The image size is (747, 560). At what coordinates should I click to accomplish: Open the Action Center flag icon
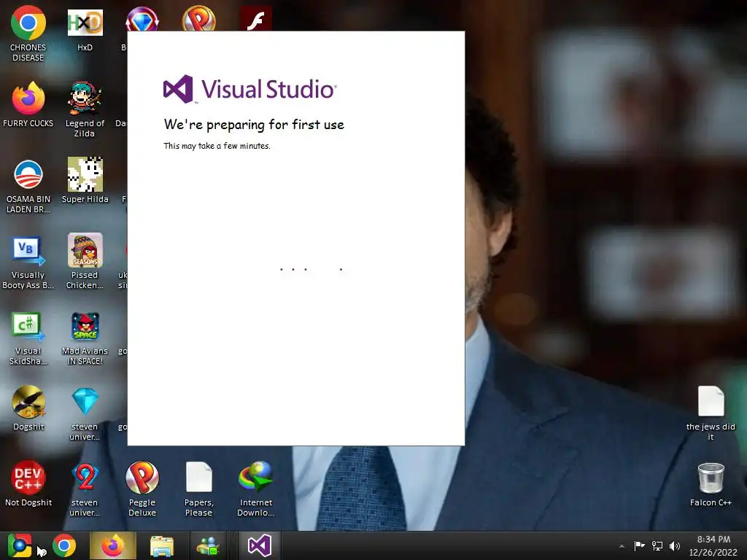click(x=639, y=545)
